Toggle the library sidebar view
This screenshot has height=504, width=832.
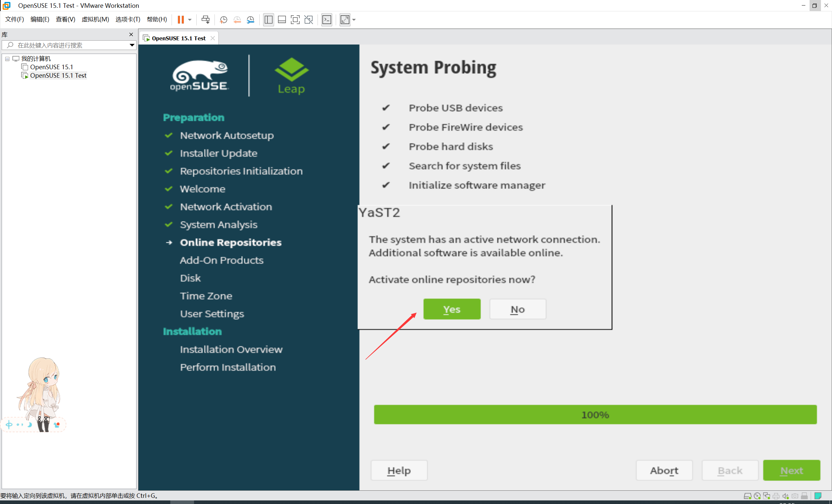pyautogui.click(x=268, y=19)
